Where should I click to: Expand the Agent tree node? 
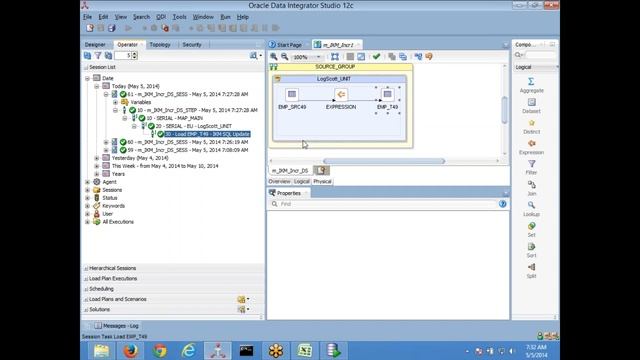[87, 182]
